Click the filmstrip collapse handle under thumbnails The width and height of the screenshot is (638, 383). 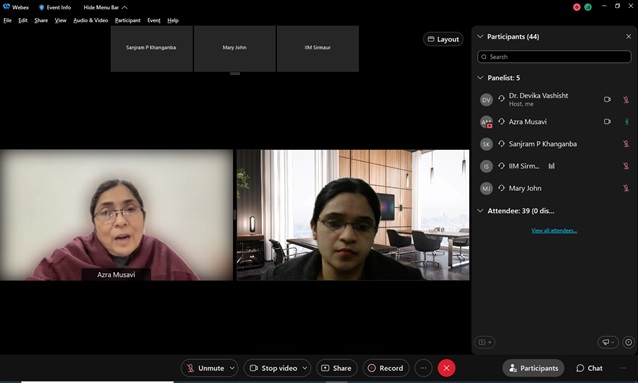click(x=235, y=74)
